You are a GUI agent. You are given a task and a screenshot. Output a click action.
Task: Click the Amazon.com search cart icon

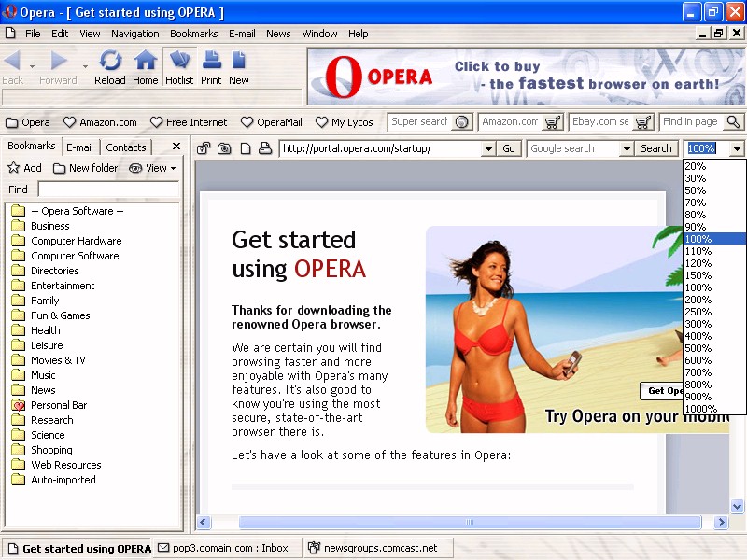tap(553, 122)
